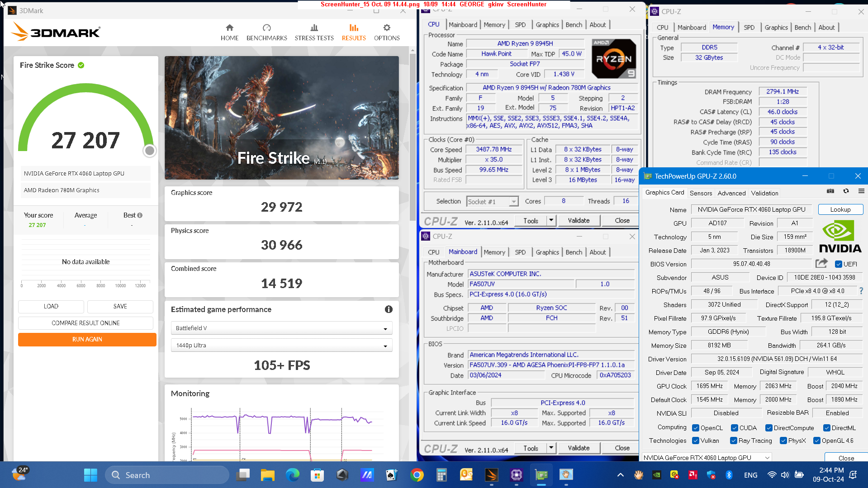Open Mainboard tab in top CPU-Z CPU window
The height and width of the screenshot is (488, 868).
(x=463, y=25)
